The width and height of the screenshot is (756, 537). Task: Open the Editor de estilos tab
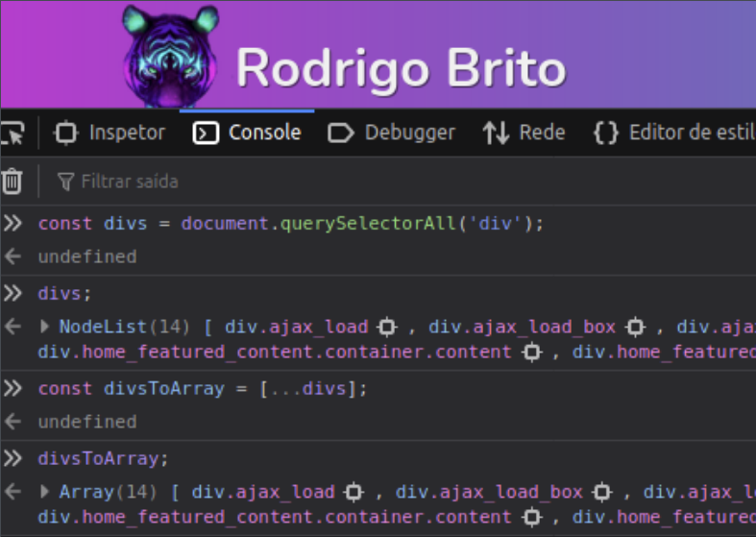click(672, 133)
